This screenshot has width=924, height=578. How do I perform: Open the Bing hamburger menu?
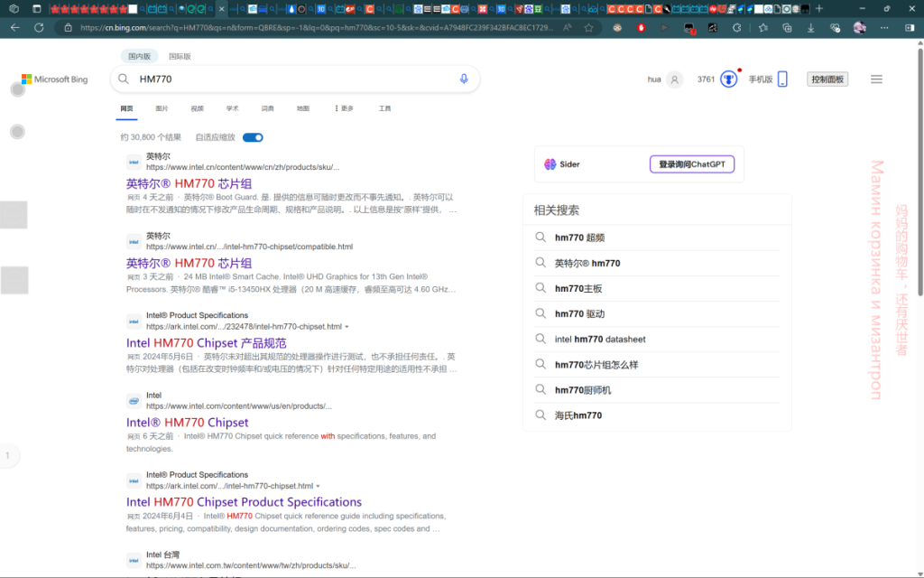click(x=876, y=79)
